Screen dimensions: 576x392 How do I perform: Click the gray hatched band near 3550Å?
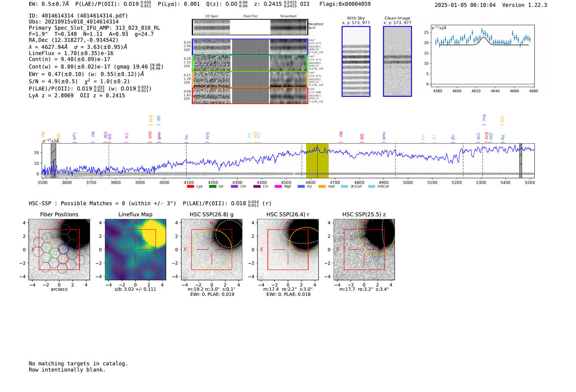pos(53,161)
